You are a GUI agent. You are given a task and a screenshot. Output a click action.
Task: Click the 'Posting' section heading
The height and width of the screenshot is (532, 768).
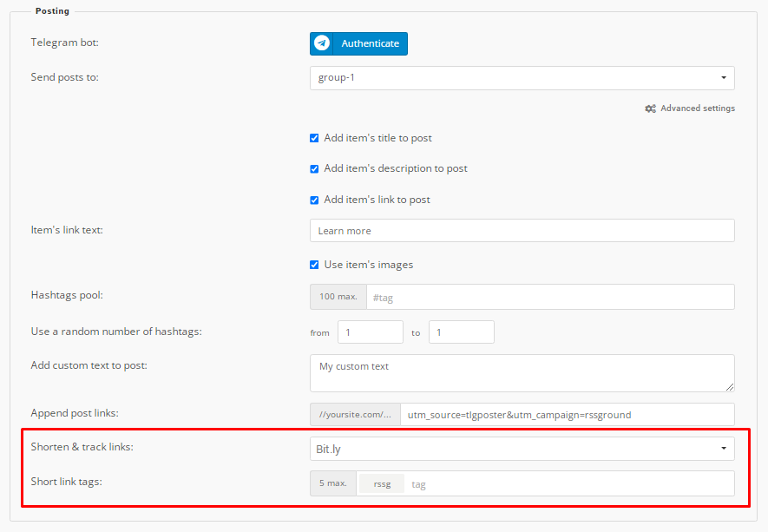coord(52,10)
